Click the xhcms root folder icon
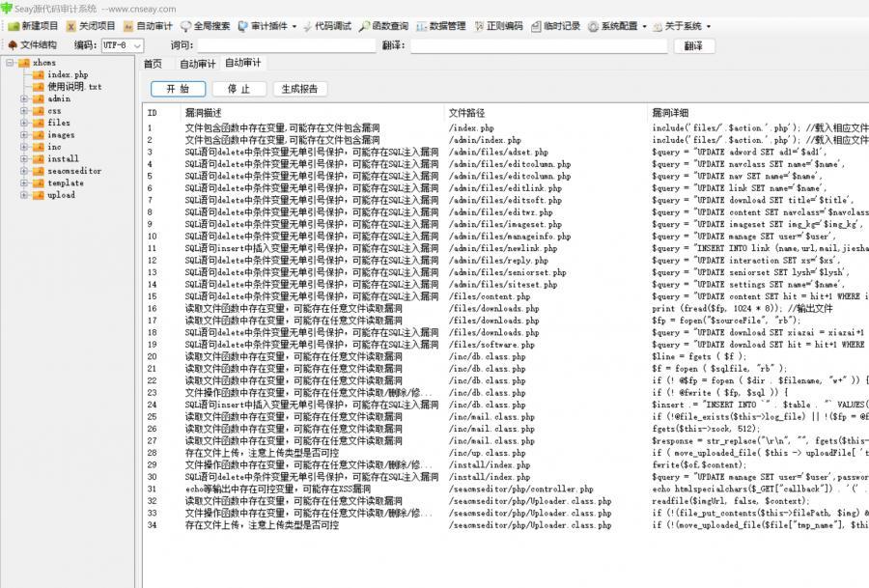 (24, 63)
